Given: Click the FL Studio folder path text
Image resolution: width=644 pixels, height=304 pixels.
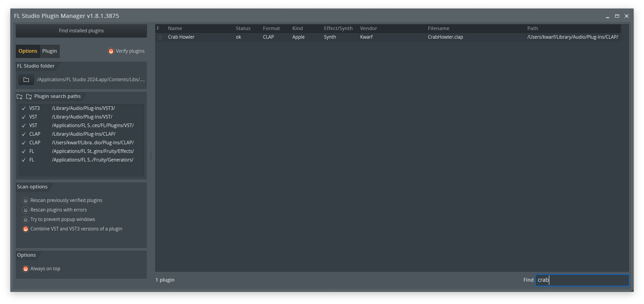Looking at the screenshot, I should coord(91,80).
